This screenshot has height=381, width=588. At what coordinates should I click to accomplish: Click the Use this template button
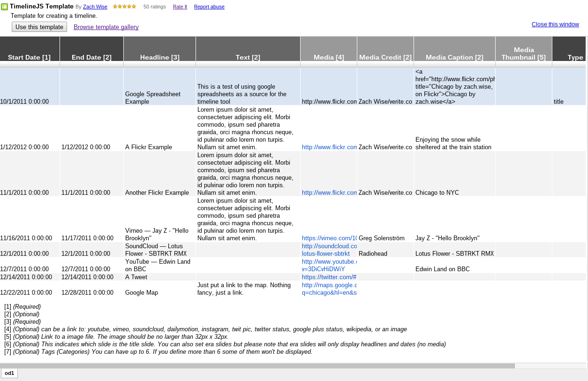pyautogui.click(x=39, y=27)
